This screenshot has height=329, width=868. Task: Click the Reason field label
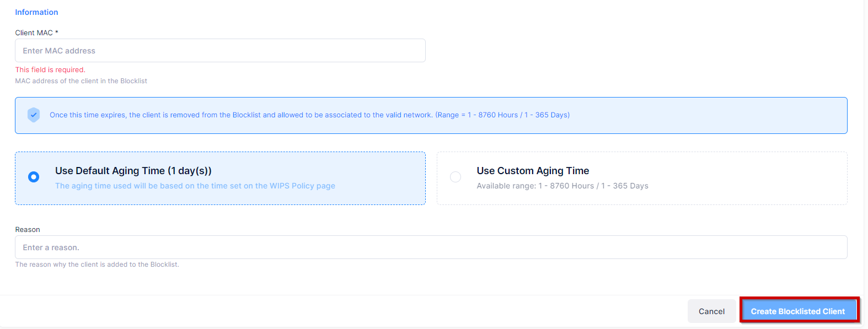pos(28,229)
